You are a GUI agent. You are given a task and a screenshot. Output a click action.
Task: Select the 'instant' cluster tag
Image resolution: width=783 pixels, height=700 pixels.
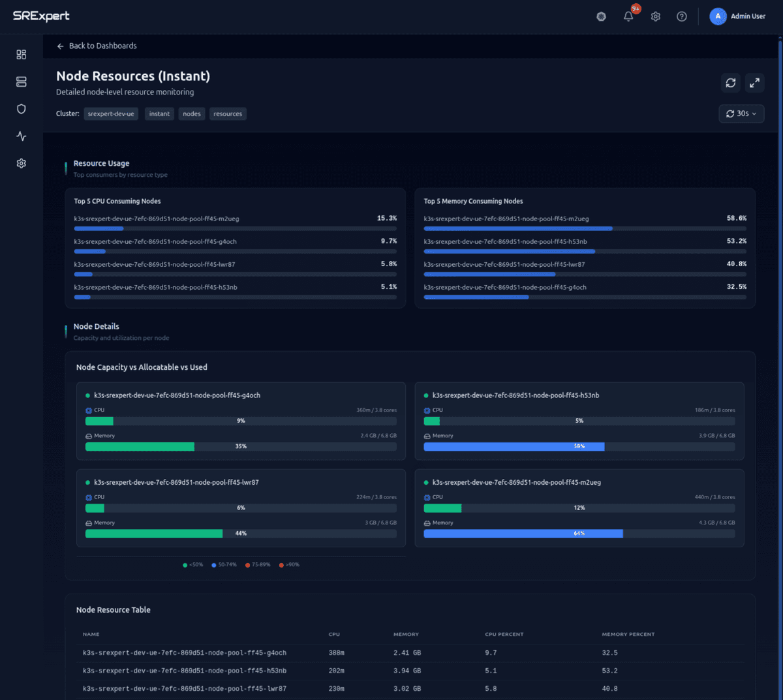[159, 114]
